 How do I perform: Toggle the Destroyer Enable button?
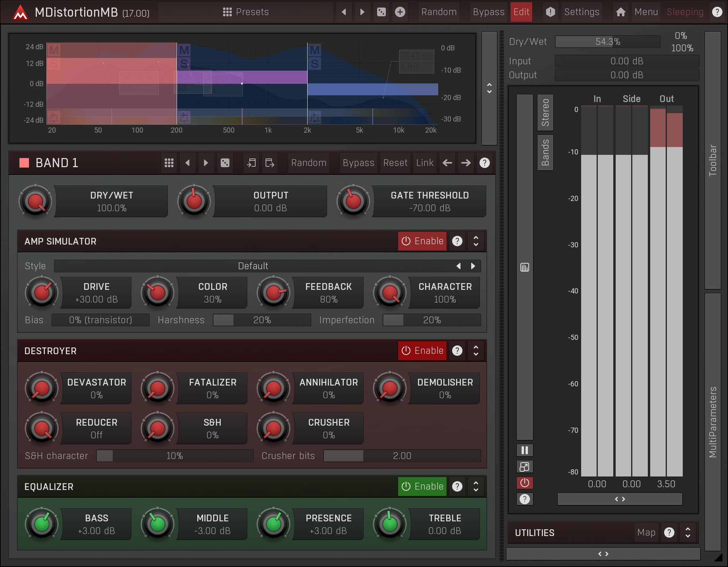(422, 351)
